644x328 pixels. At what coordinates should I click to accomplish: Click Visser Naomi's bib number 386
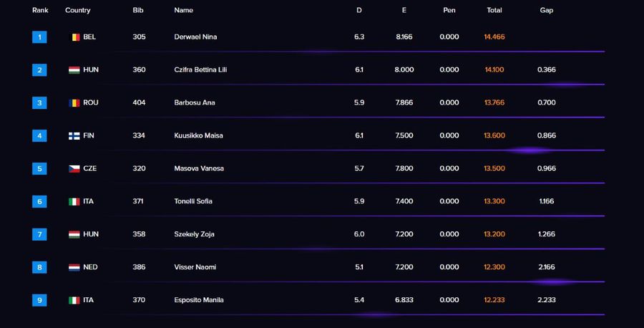[x=139, y=267]
